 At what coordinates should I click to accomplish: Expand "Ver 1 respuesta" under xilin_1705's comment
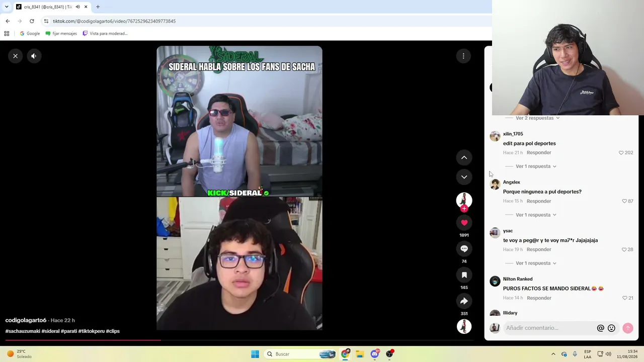click(x=536, y=166)
